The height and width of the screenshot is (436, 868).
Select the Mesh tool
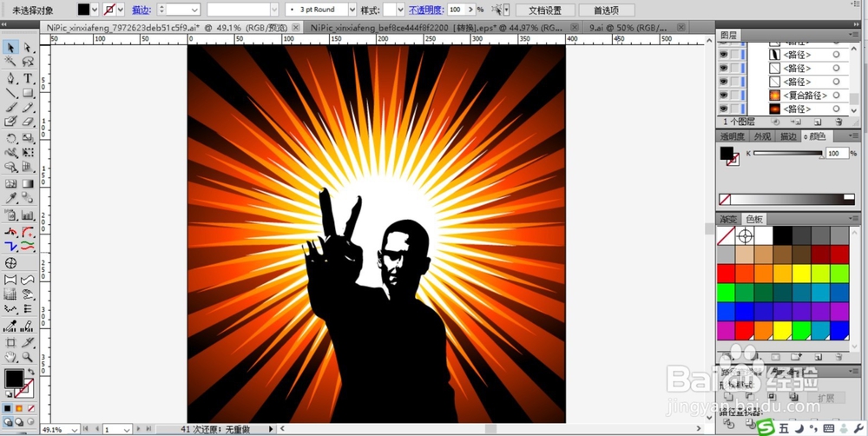10,183
